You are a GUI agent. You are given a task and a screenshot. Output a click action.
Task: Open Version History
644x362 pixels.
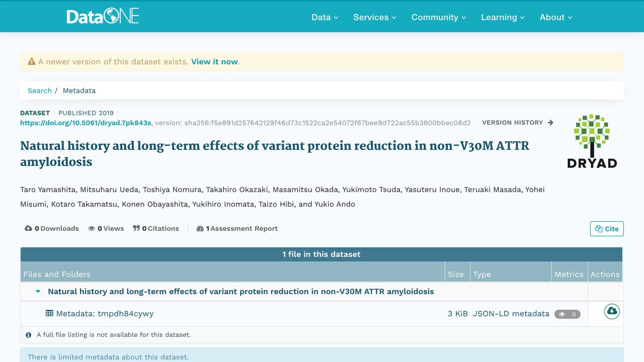click(x=518, y=123)
